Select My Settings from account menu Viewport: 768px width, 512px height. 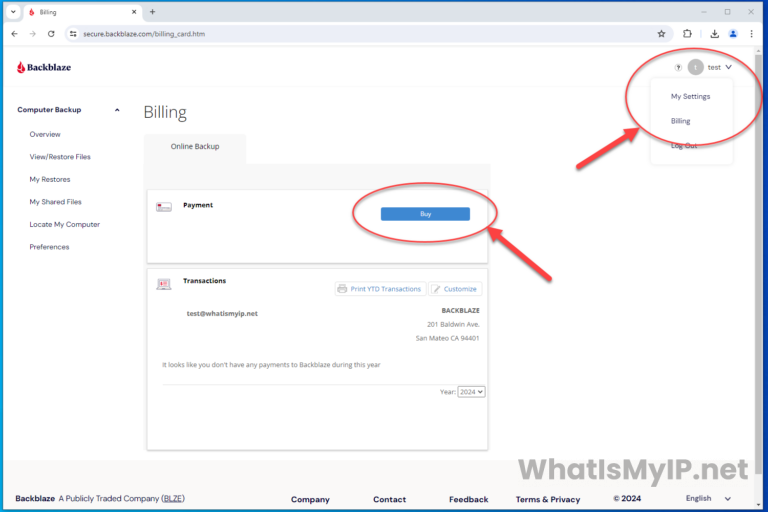690,97
